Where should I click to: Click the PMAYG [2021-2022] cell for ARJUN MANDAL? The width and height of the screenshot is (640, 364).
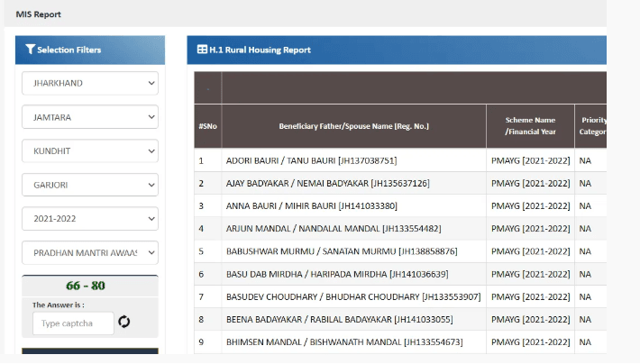(x=530, y=229)
